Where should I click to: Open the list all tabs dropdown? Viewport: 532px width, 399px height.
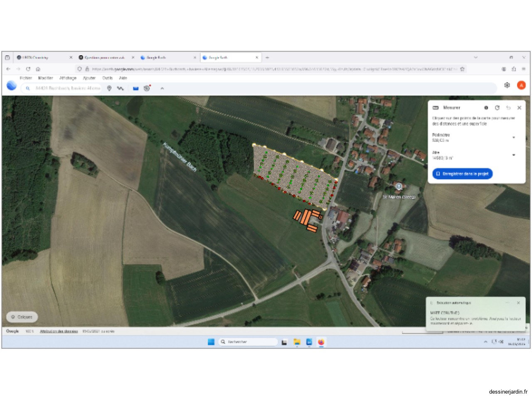click(x=475, y=57)
